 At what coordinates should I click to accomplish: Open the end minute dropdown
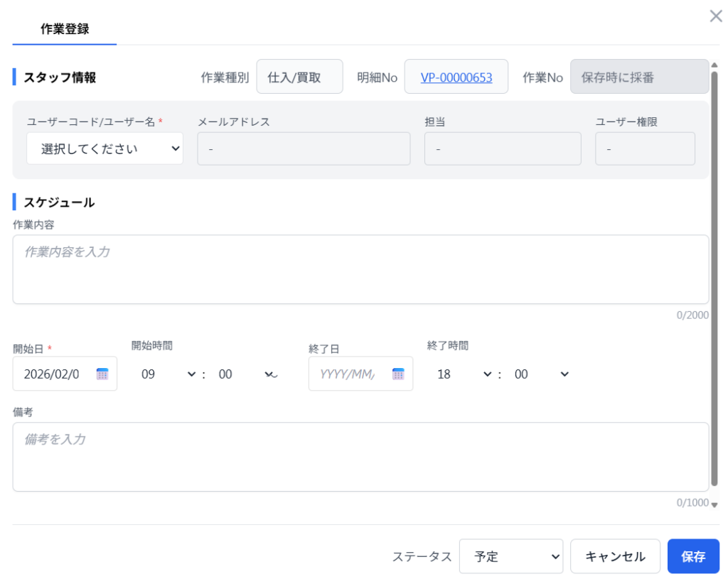(x=542, y=374)
